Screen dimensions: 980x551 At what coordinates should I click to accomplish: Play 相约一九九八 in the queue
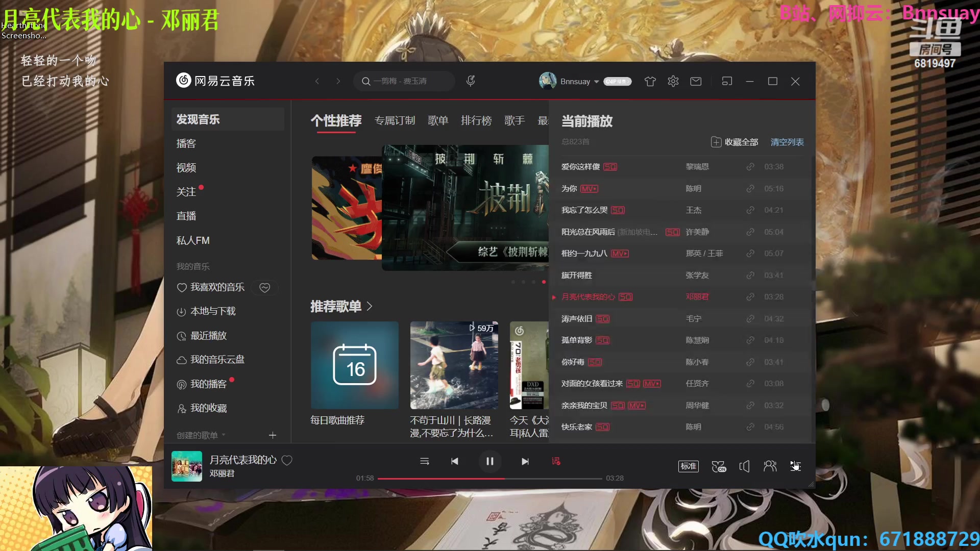click(584, 254)
